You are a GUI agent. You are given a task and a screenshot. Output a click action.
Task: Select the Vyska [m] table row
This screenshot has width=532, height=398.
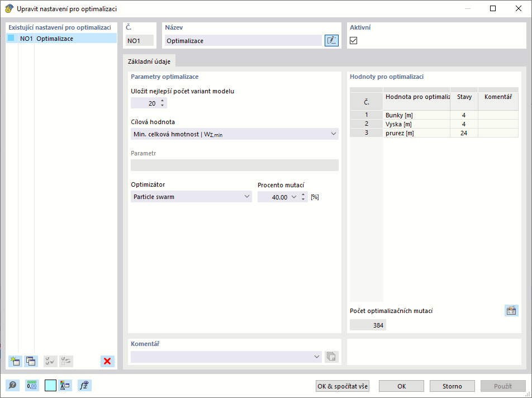(x=434, y=124)
